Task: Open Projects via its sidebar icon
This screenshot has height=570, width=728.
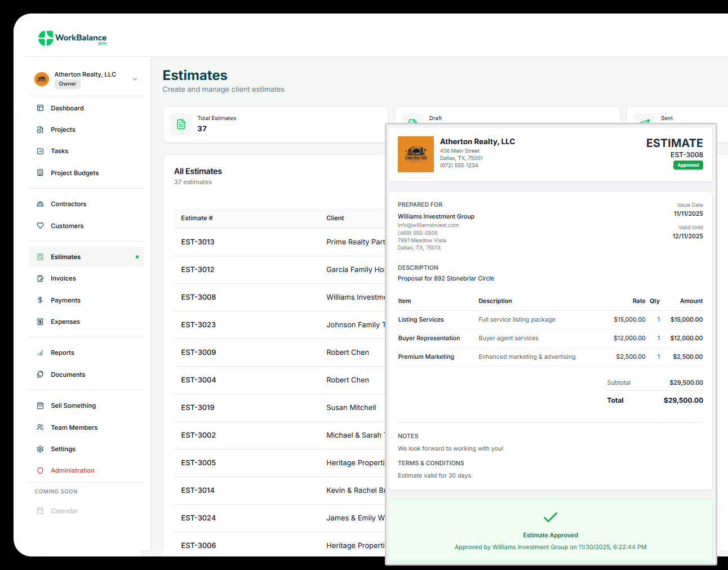Action: point(40,130)
